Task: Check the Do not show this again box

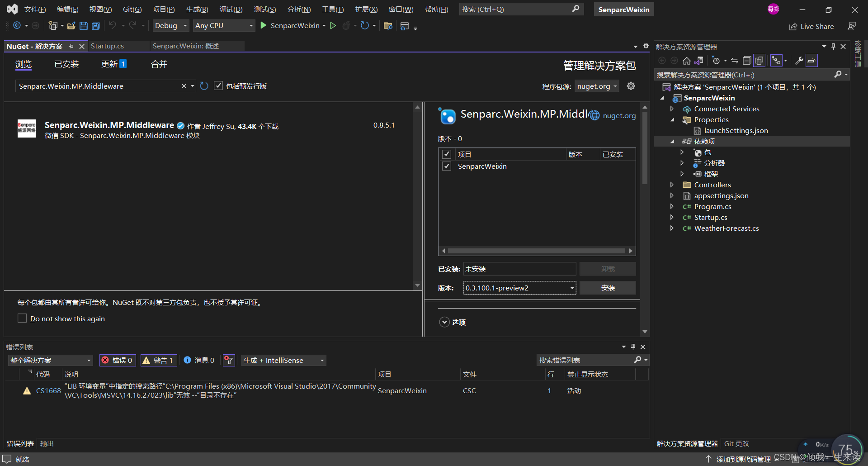Action: click(22, 318)
